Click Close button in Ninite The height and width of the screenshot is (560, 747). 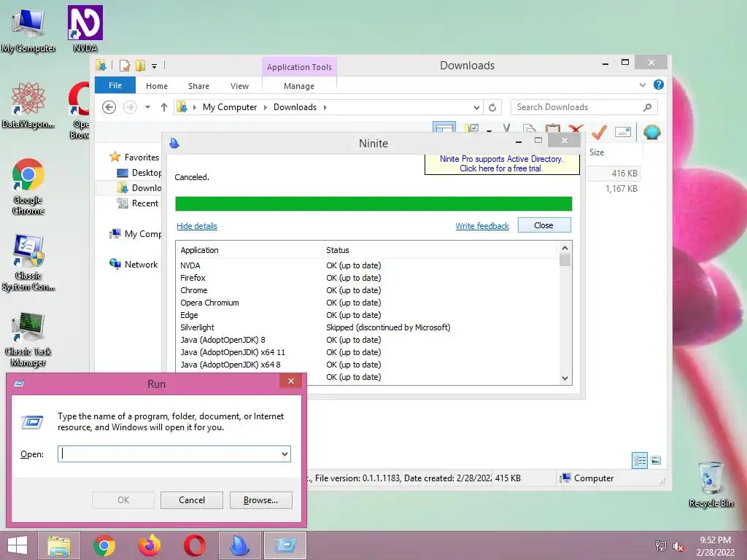coord(544,225)
